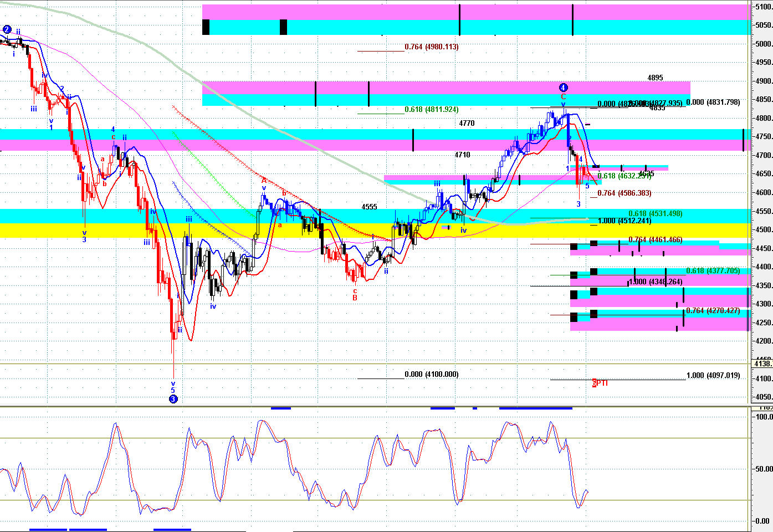
Task: Click the red PTI marker
Action: tap(601, 383)
